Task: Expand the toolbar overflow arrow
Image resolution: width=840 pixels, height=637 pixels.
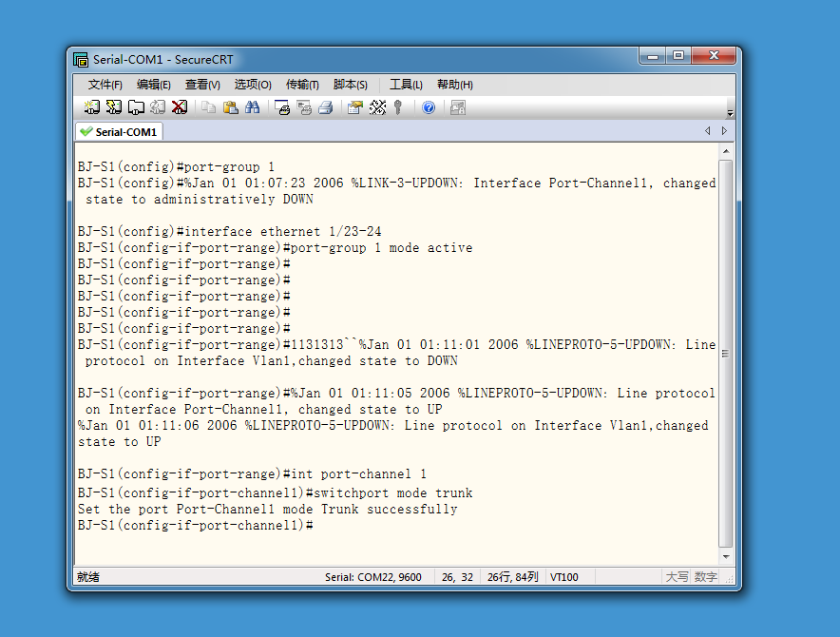Action: coord(730,113)
